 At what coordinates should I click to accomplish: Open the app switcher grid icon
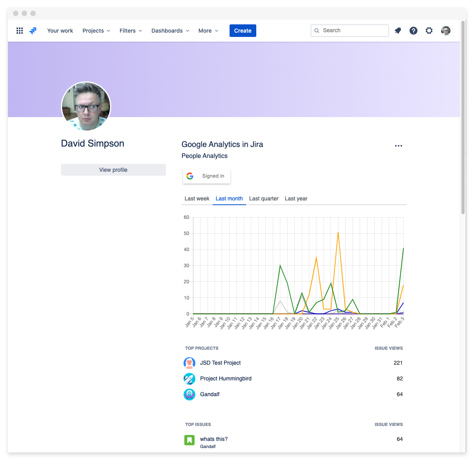tap(20, 31)
